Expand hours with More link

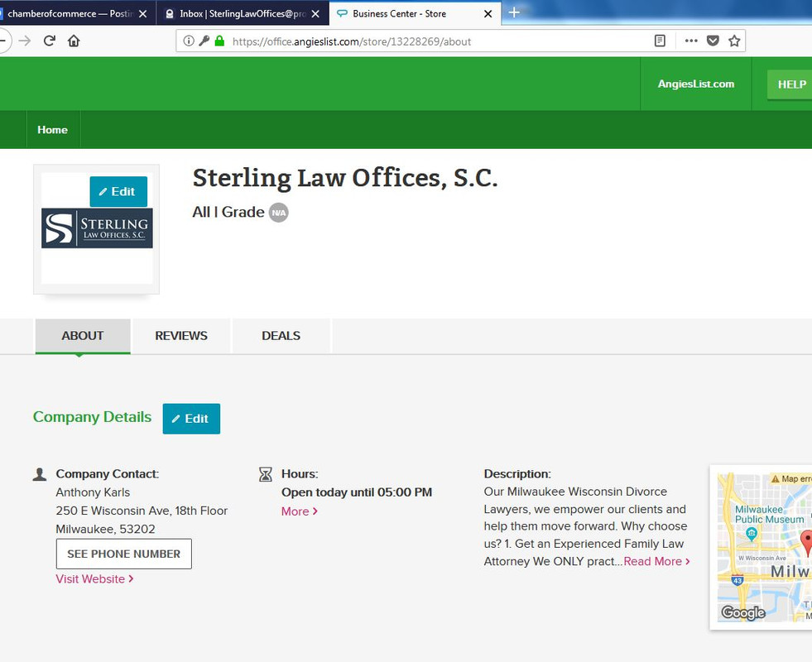tap(300, 511)
